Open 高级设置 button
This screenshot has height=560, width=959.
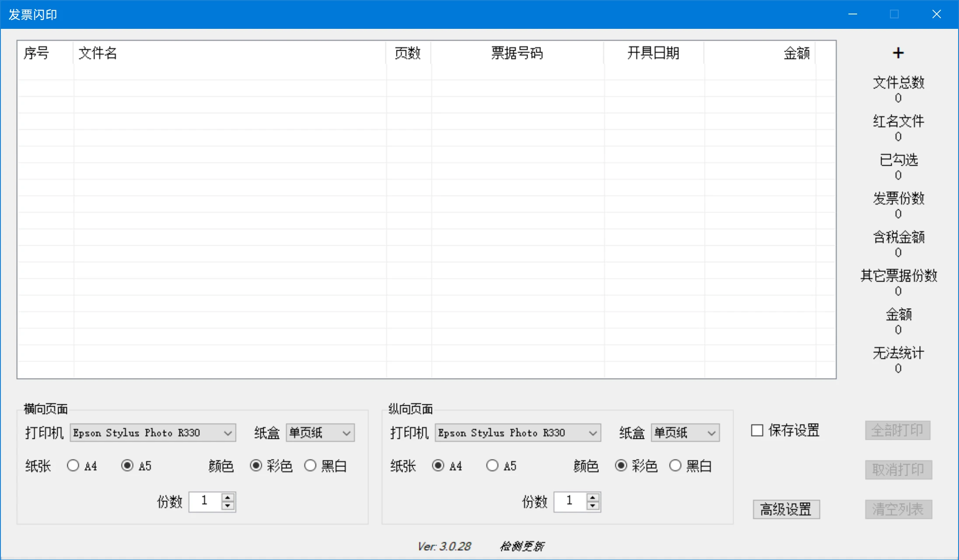click(786, 509)
